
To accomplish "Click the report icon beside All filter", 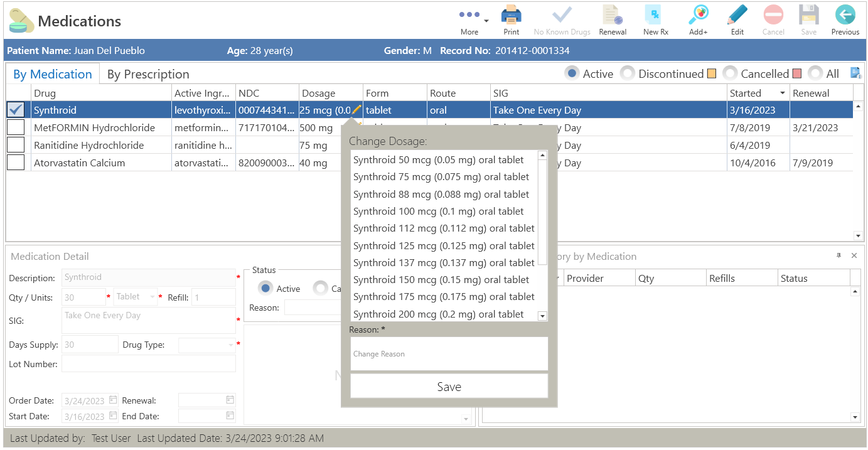I will point(855,73).
